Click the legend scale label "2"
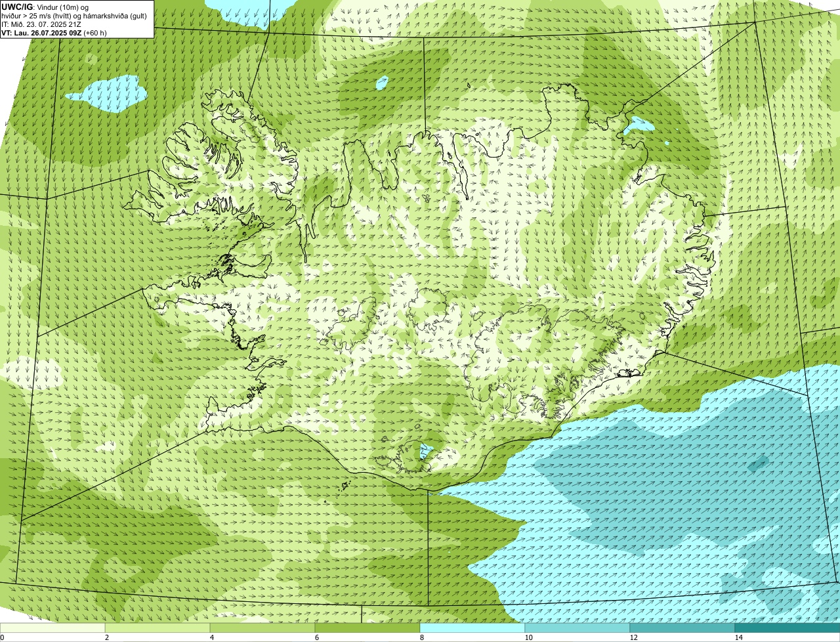 [x=106, y=637]
